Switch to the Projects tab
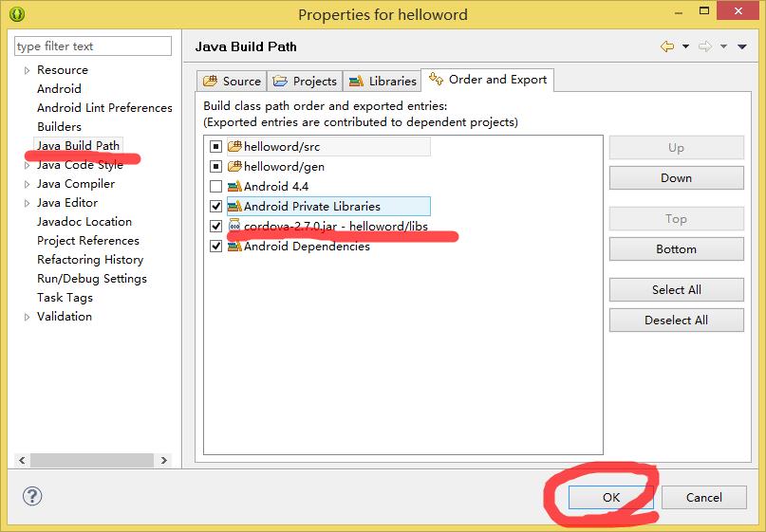The width and height of the screenshot is (766, 532). click(305, 81)
